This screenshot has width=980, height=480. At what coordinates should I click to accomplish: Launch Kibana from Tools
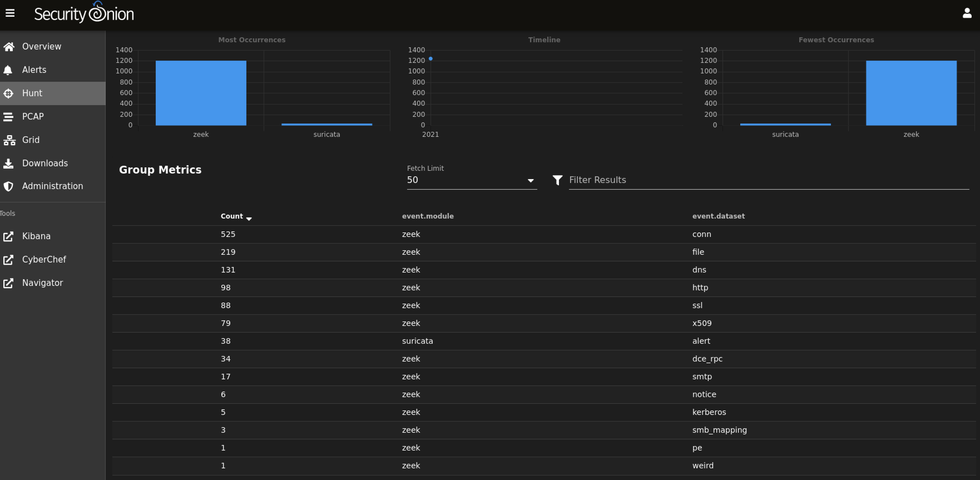click(x=53, y=236)
